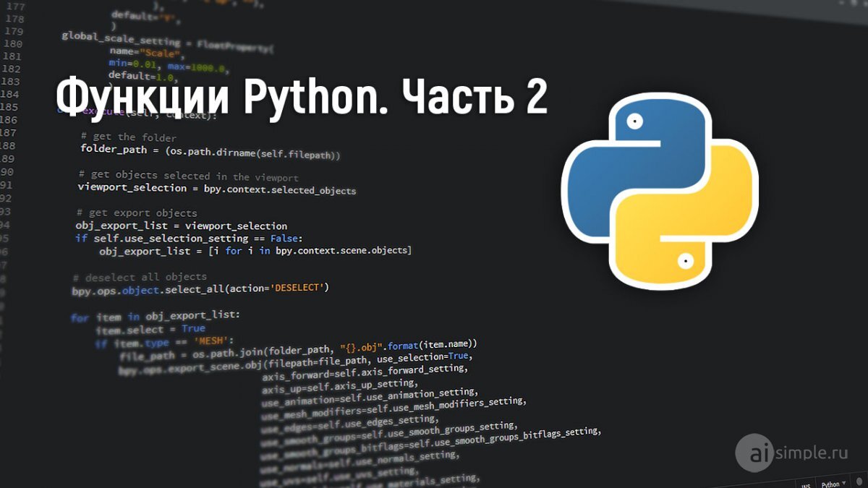Click the comment '# get objects selected in the viewport'

click(x=188, y=176)
